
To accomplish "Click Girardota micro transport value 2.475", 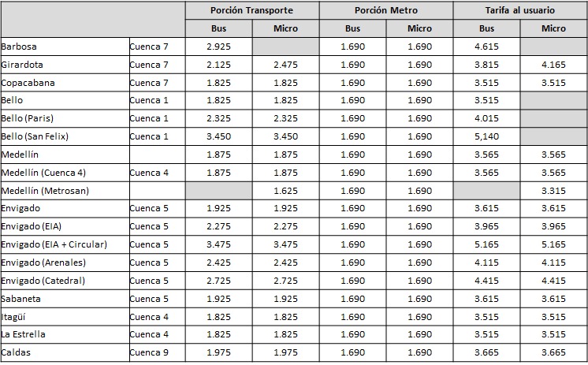I will [x=286, y=65].
